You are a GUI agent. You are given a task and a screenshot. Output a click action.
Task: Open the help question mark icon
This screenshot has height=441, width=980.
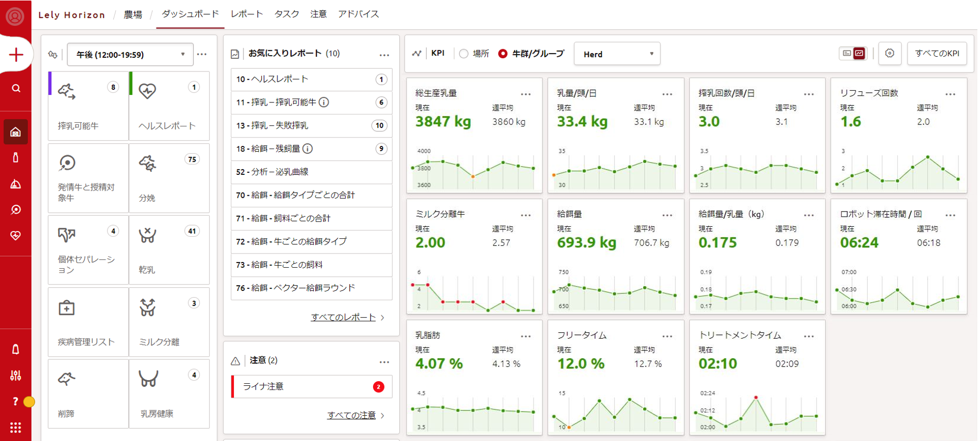[16, 401]
